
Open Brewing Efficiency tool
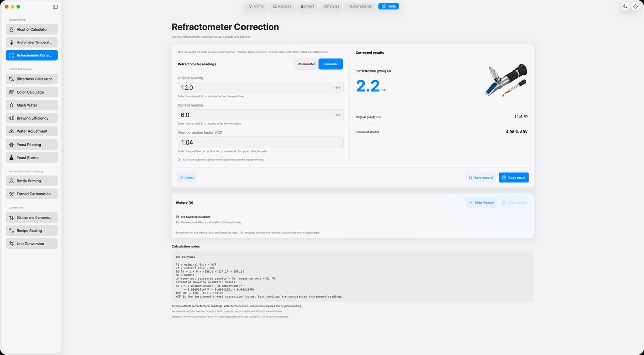pos(32,118)
